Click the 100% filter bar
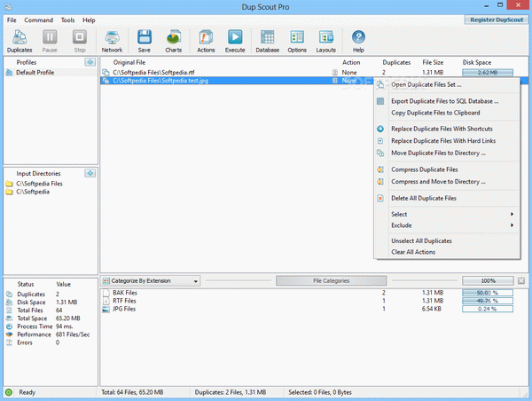 pos(488,281)
